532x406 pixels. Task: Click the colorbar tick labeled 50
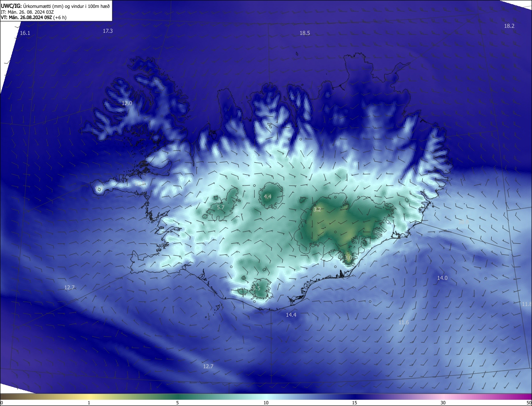pos(528,403)
